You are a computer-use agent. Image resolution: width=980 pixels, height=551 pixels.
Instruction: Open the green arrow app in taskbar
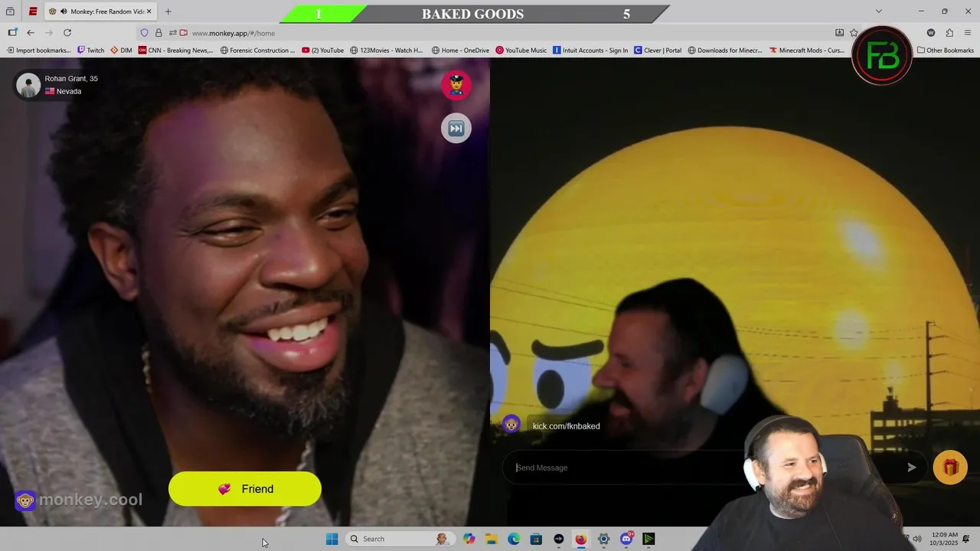click(x=648, y=539)
